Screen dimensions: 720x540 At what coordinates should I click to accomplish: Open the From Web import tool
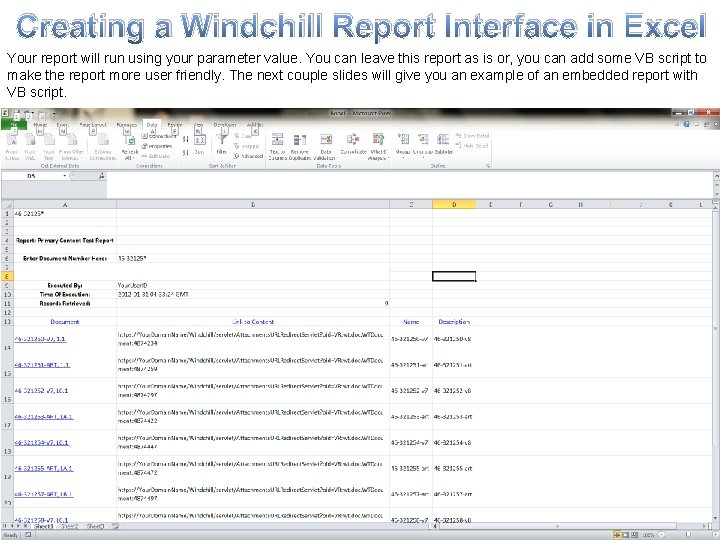tap(30, 147)
